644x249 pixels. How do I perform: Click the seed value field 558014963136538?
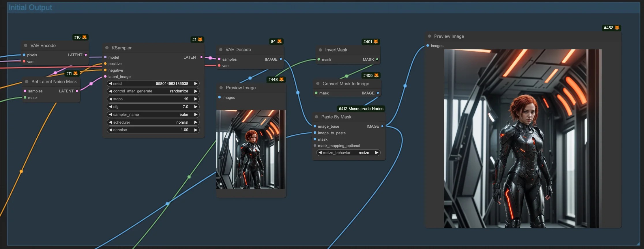[172, 83]
